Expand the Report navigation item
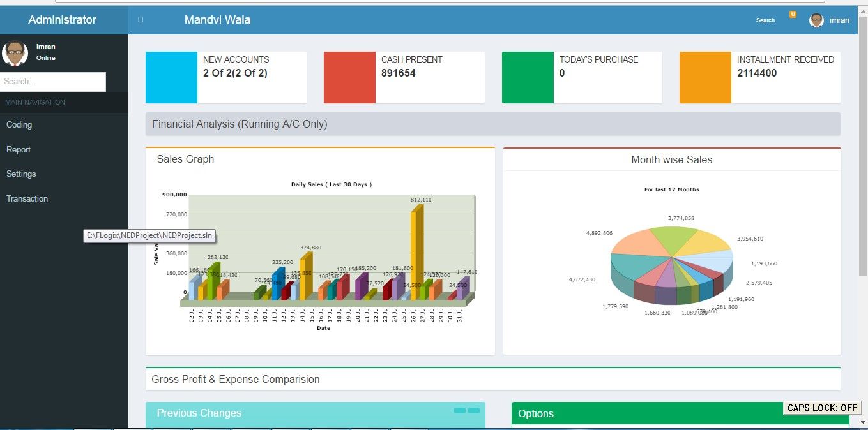This screenshot has width=868, height=430. (19, 150)
